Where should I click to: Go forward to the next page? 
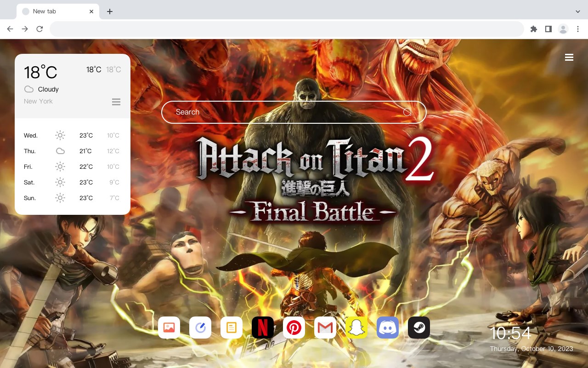(x=25, y=29)
